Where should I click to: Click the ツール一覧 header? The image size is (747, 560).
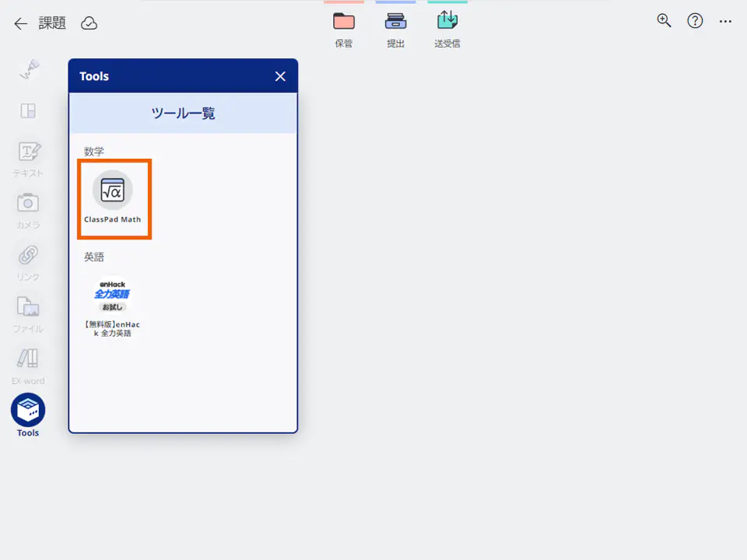point(183,114)
